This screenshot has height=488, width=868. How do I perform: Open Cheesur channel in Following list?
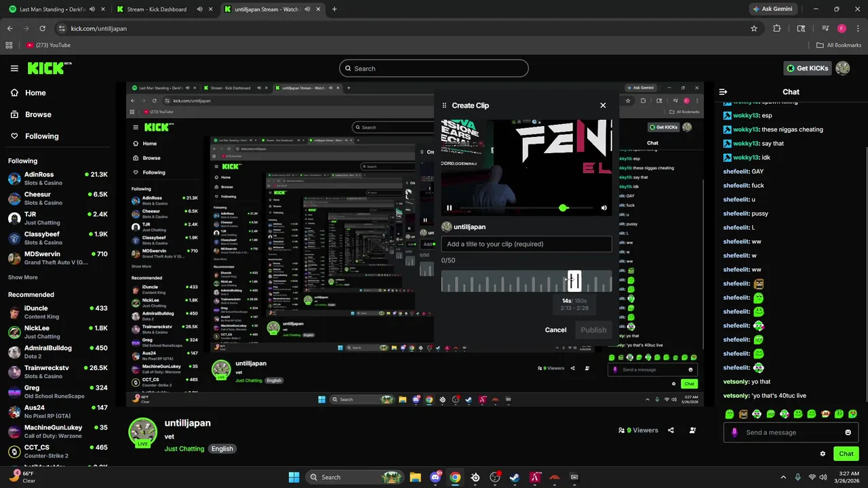pos(58,198)
